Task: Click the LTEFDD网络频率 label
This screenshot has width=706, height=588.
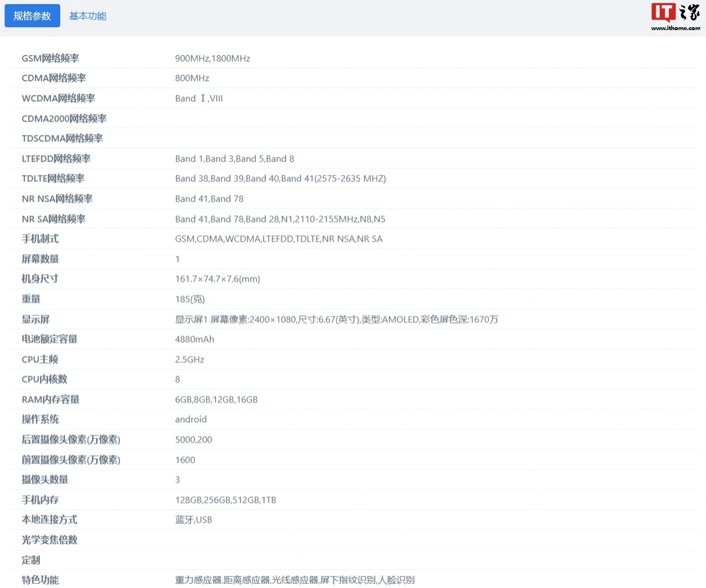Action: (56, 159)
